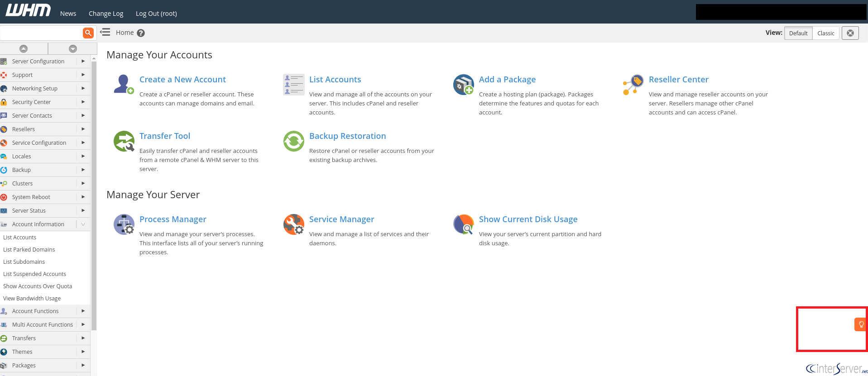Open the News menu item
Screen dimensions: 868x376
click(x=68, y=14)
